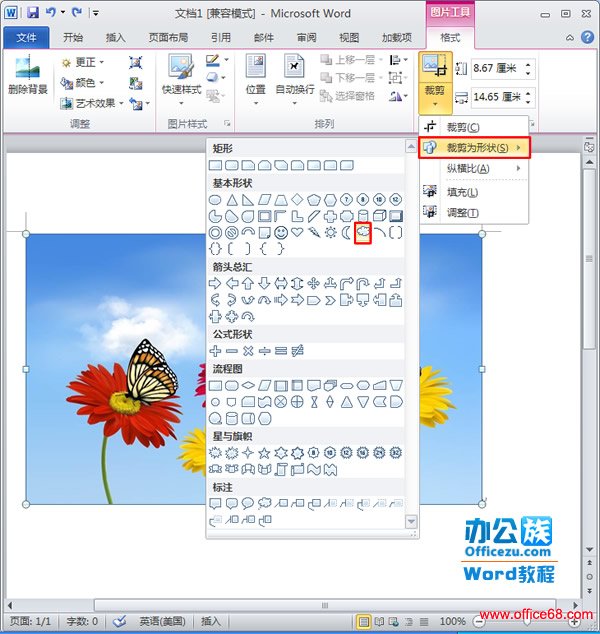The width and height of the screenshot is (600, 634).
Task: Choose the Plus shape in Equation Shapes
Action: pos(215,351)
